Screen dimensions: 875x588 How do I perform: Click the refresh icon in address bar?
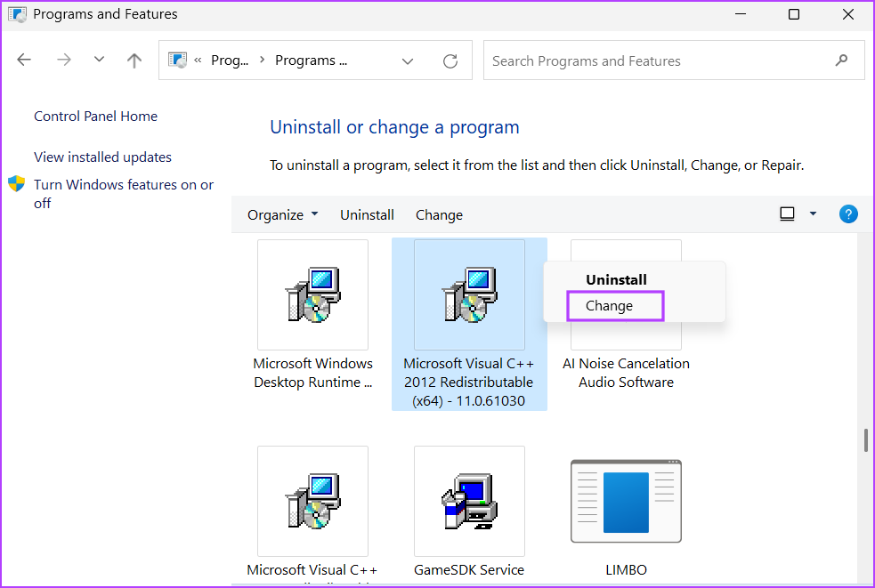[x=450, y=61]
